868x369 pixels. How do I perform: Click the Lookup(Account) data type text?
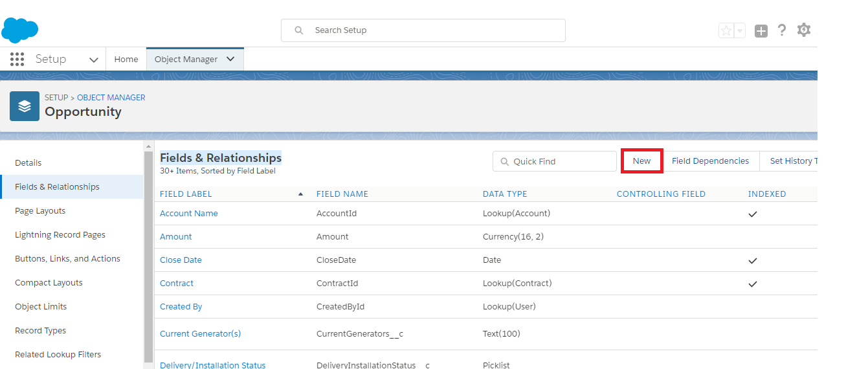(x=517, y=214)
